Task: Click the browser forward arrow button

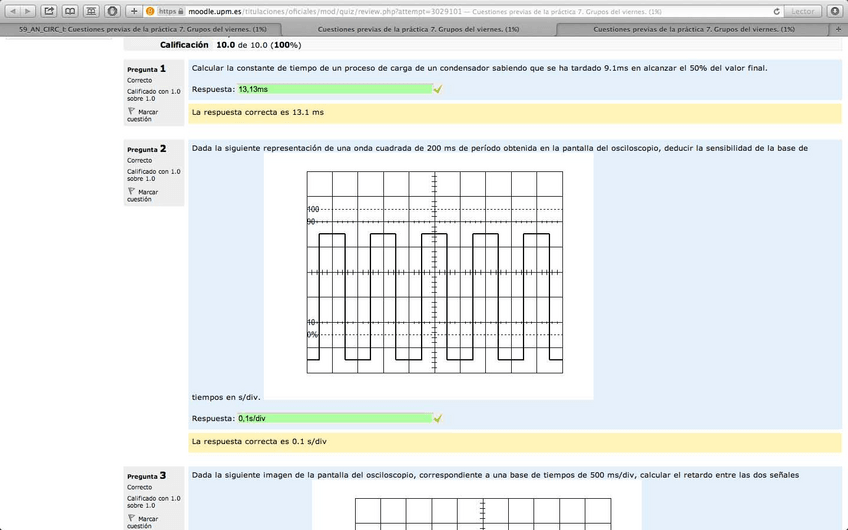Action: [27, 11]
